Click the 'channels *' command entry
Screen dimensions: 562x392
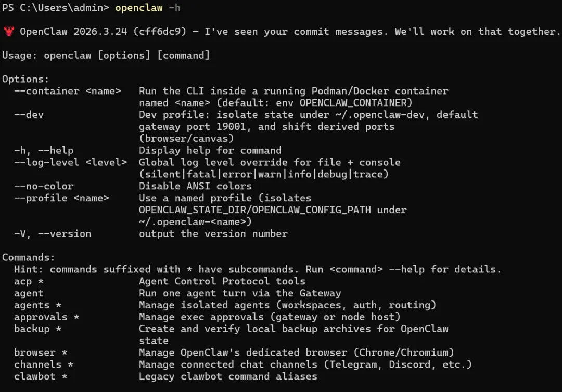(x=44, y=365)
